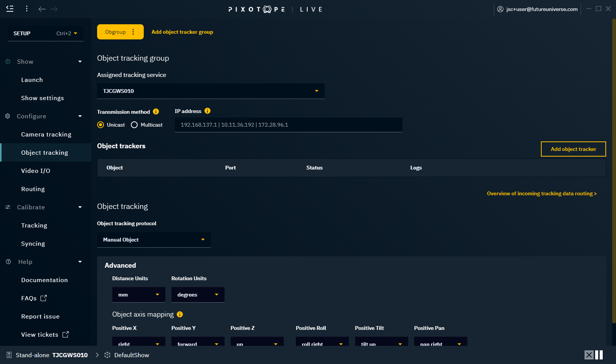Click the IP address input field
Image resolution: width=616 pixels, height=364 pixels.
pos(288,125)
